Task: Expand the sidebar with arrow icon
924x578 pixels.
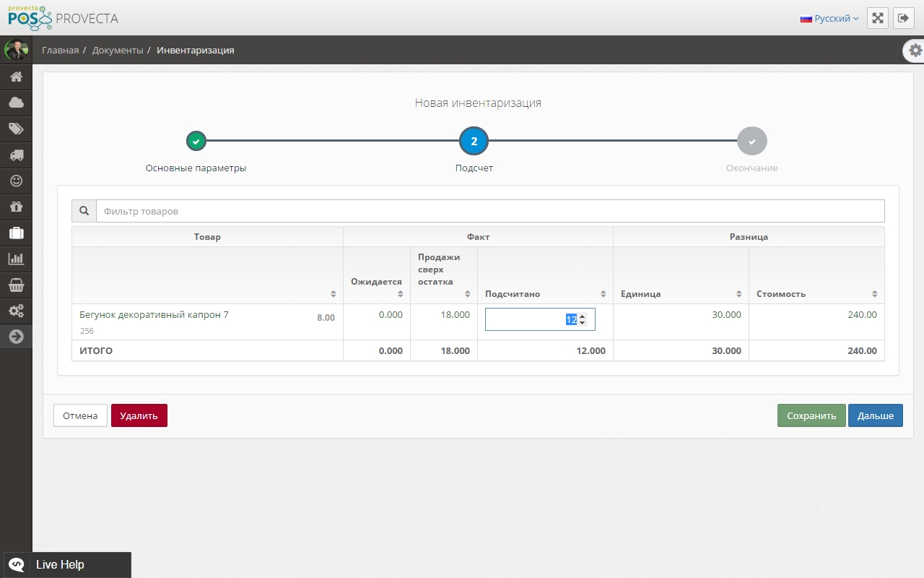Action: tap(16, 337)
